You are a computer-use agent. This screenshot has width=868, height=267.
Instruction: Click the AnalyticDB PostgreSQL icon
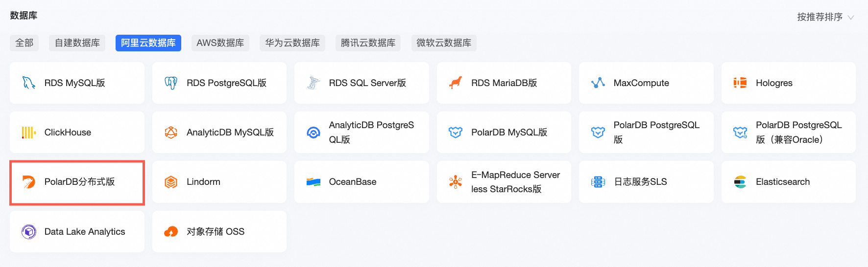point(313,132)
